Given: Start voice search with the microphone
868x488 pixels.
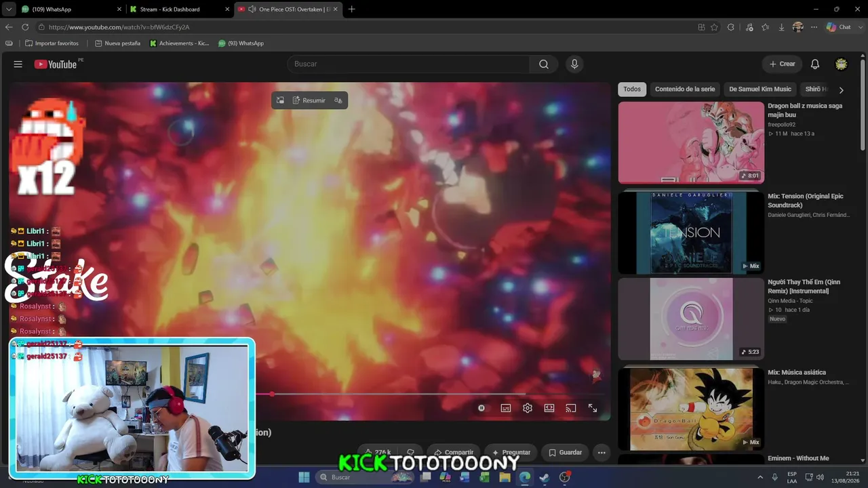Looking at the screenshot, I should (x=574, y=64).
